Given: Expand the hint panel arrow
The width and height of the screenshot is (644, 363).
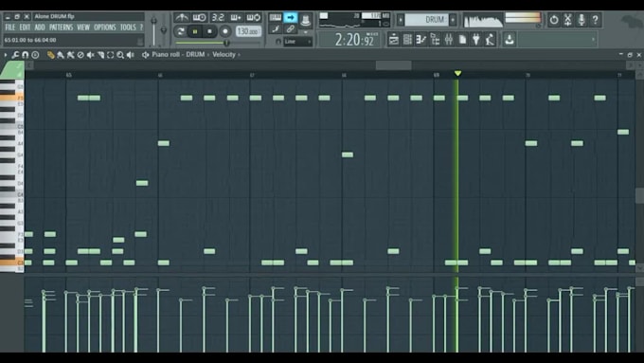Looking at the screenshot, I should (x=593, y=40).
